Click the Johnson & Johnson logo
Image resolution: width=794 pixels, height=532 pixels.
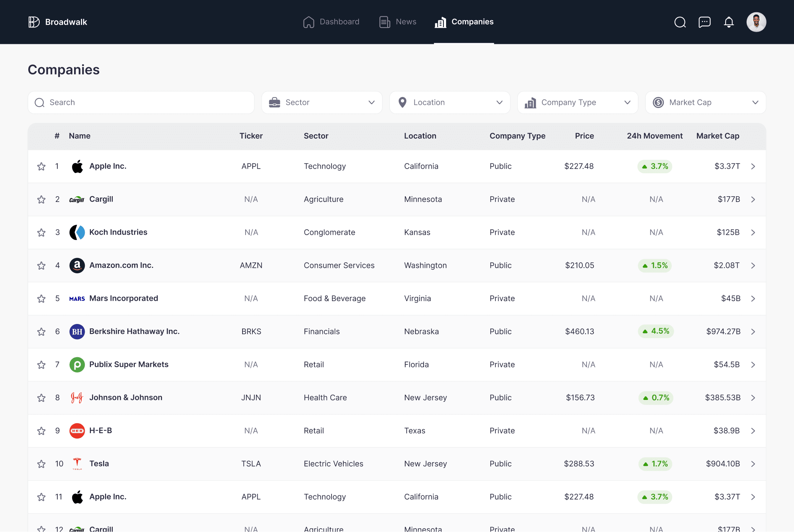pos(77,398)
